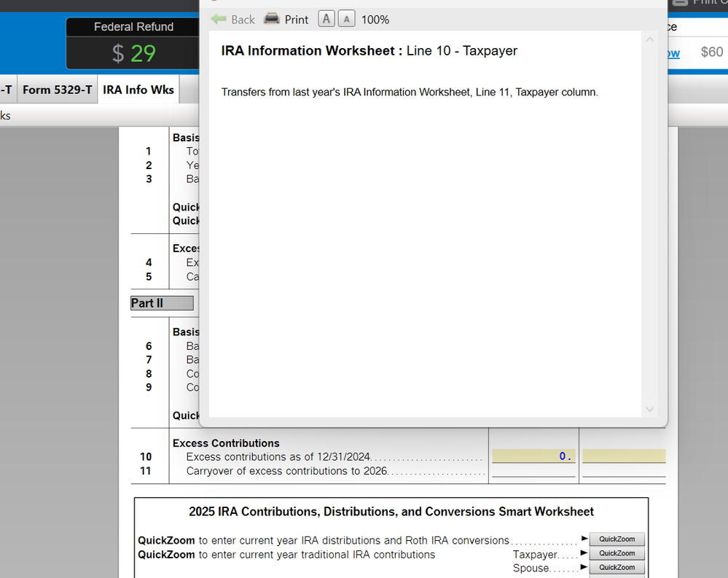This screenshot has width=728, height=578.
Task: Decrease help text size with small A
Action: (x=346, y=19)
